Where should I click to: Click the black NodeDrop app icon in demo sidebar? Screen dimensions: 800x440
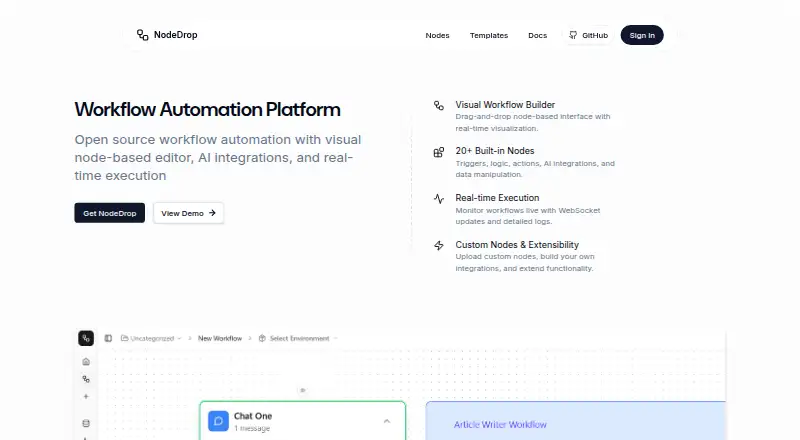click(86, 338)
